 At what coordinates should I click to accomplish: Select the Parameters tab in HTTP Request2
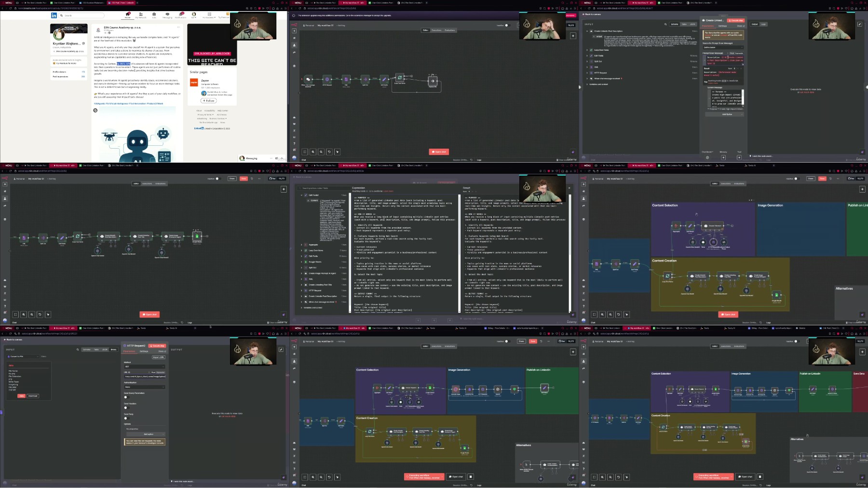(129, 351)
